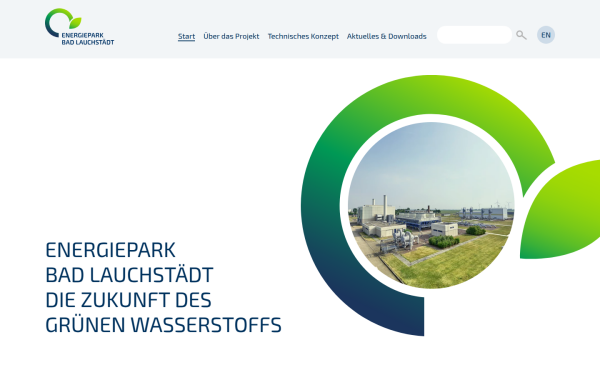Click the magnifier search icon
The height and width of the screenshot is (375, 600).
[x=521, y=35]
